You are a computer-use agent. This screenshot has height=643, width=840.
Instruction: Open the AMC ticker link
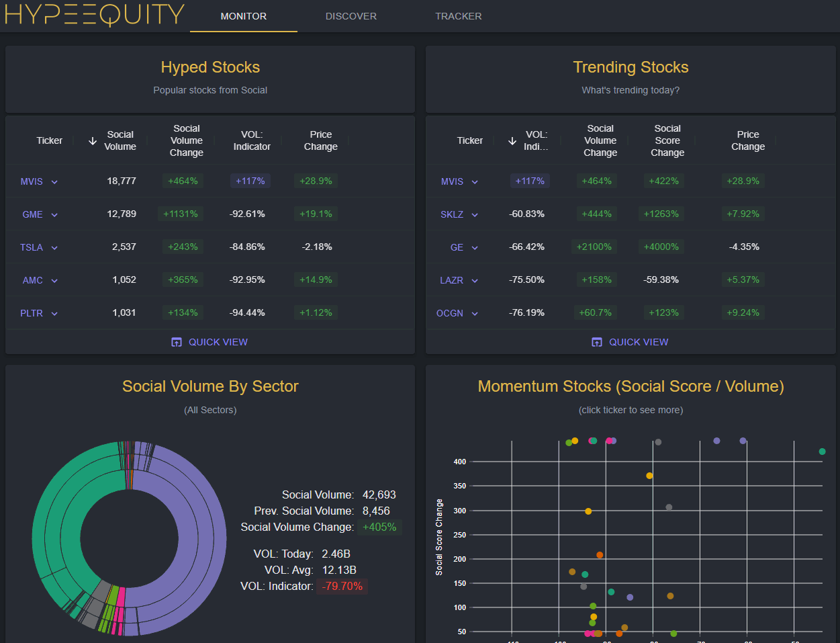[32, 280]
